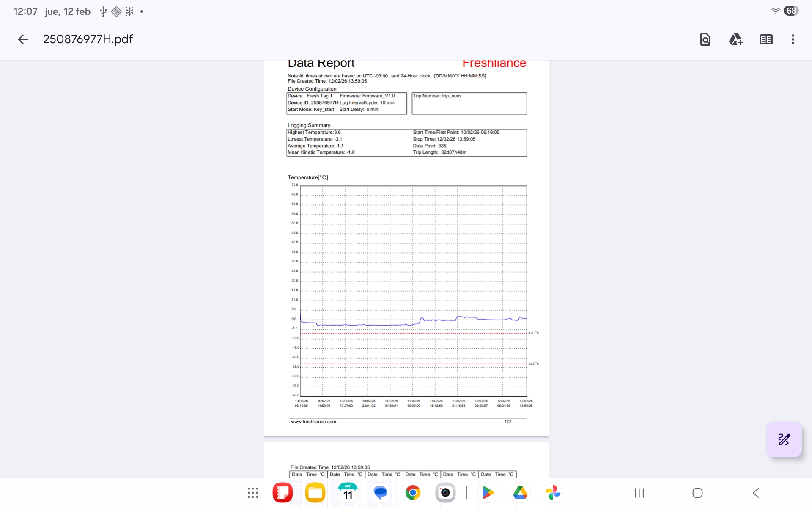This screenshot has width=812, height=508.
Task: Open Google Play Store
Action: tap(488, 493)
